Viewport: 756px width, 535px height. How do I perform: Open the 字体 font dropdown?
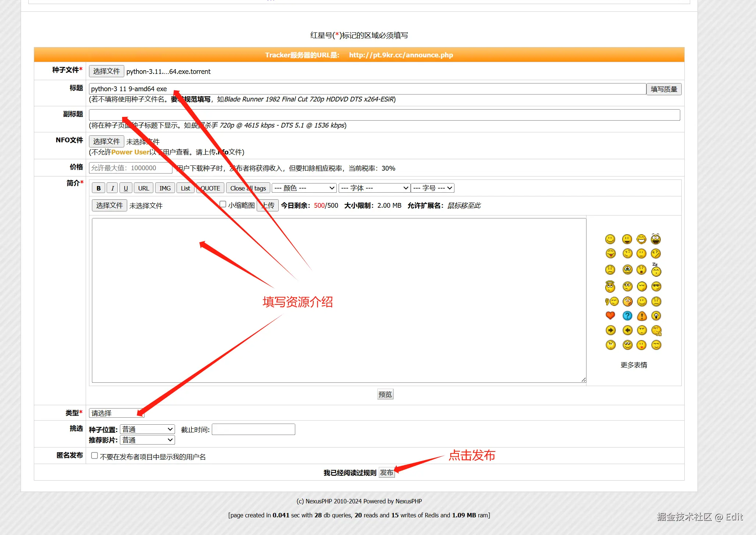coord(374,188)
